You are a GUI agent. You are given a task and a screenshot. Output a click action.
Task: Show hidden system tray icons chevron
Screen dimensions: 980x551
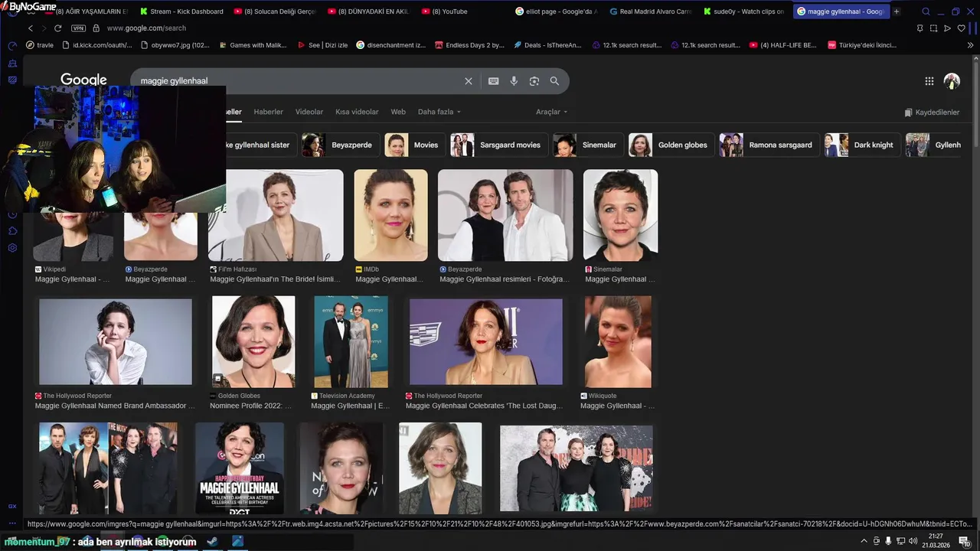pos(864,541)
